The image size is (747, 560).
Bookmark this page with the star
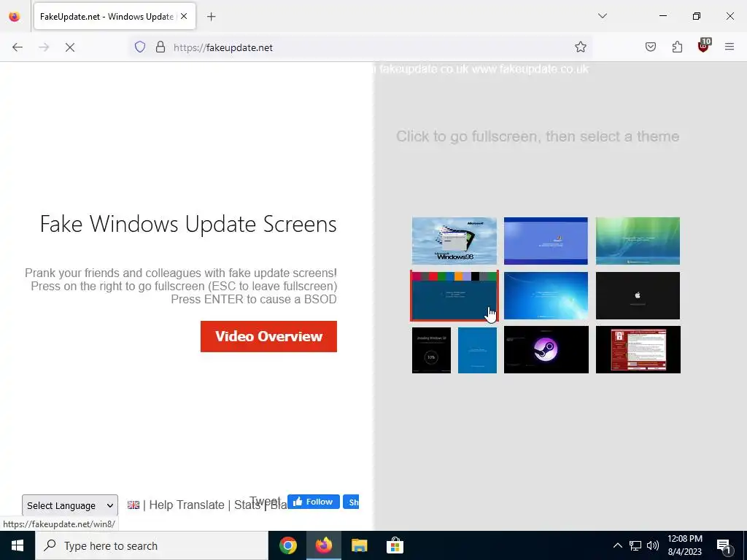pos(580,47)
